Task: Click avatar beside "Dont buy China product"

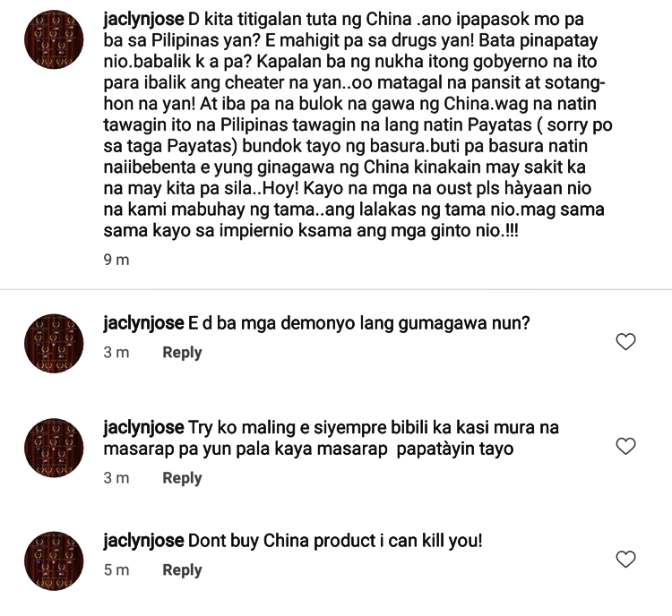Action: coord(54,560)
